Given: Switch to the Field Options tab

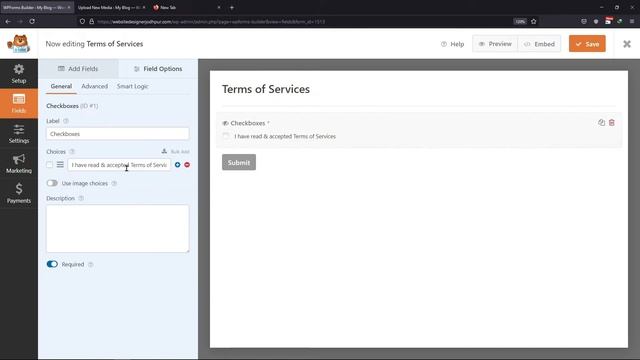Looking at the screenshot, I should pos(158,69).
